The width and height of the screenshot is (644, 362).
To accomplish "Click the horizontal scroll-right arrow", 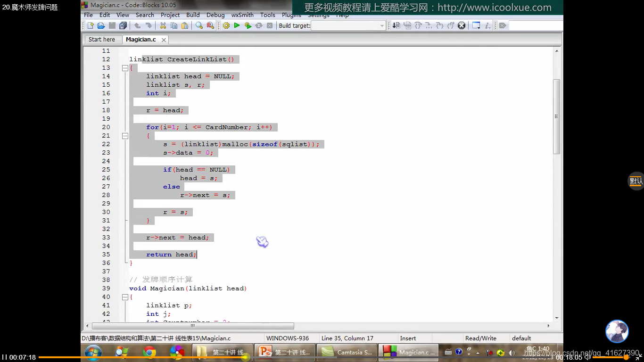I will (x=548, y=326).
